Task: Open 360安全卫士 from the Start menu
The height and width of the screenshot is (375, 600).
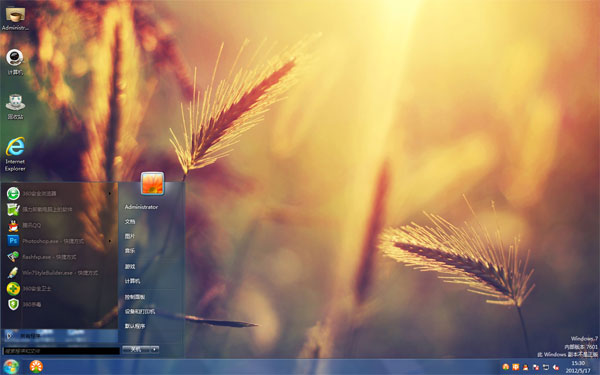Action: pyautogui.click(x=59, y=289)
